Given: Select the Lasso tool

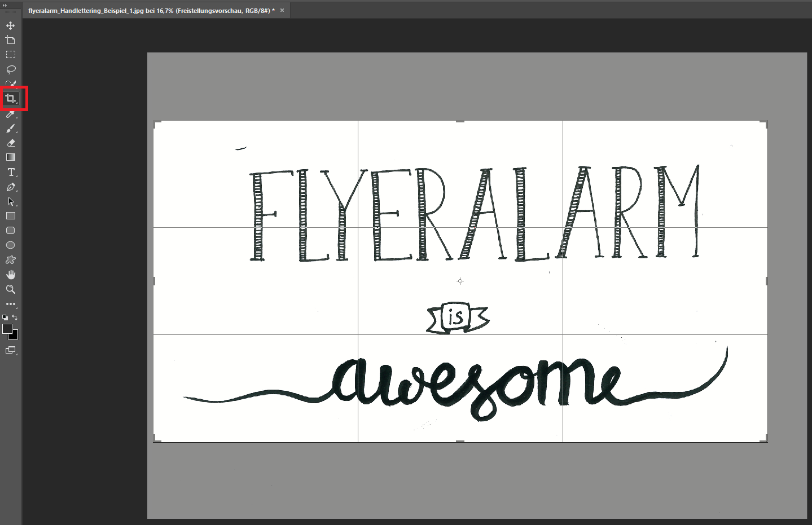Looking at the screenshot, I should pos(10,69).
